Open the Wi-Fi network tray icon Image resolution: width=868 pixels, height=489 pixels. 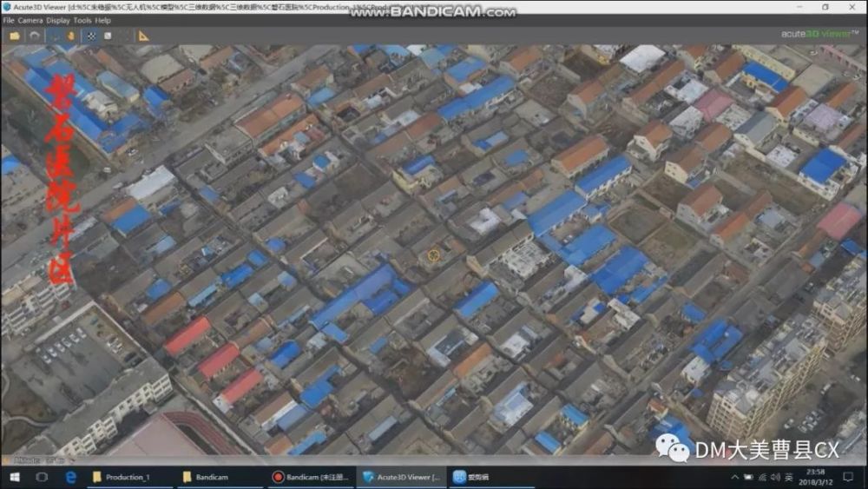[762, 477]
